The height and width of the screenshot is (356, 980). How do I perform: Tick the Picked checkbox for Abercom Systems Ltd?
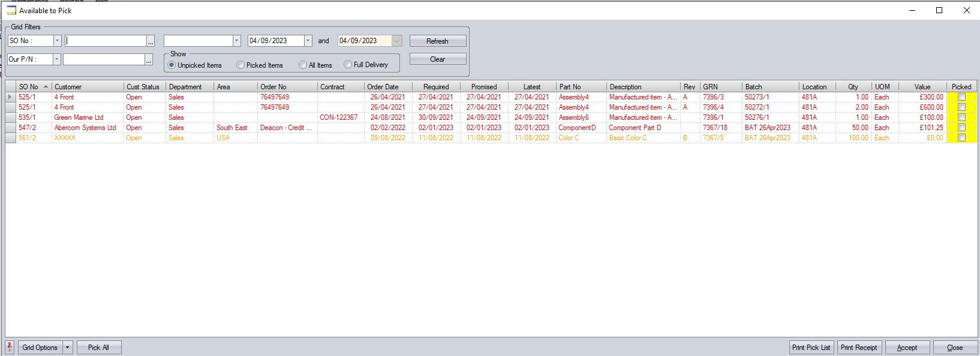pyautogui.click(x=961, y=128)
